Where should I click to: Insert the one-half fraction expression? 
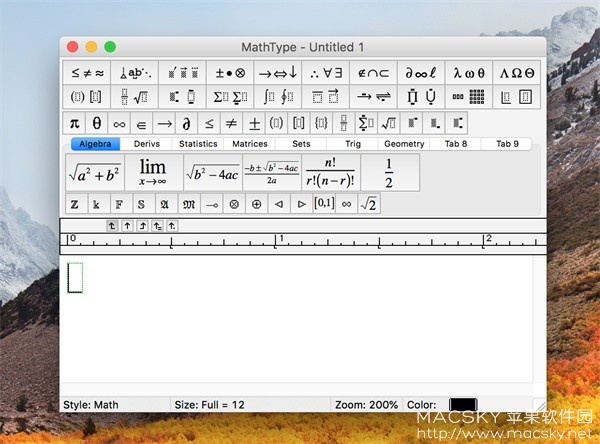click(x=390, y=173)
